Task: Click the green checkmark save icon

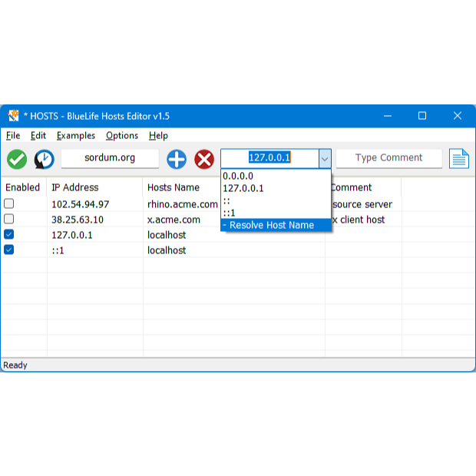Action: pyautogui.click(x=17, y=159)
